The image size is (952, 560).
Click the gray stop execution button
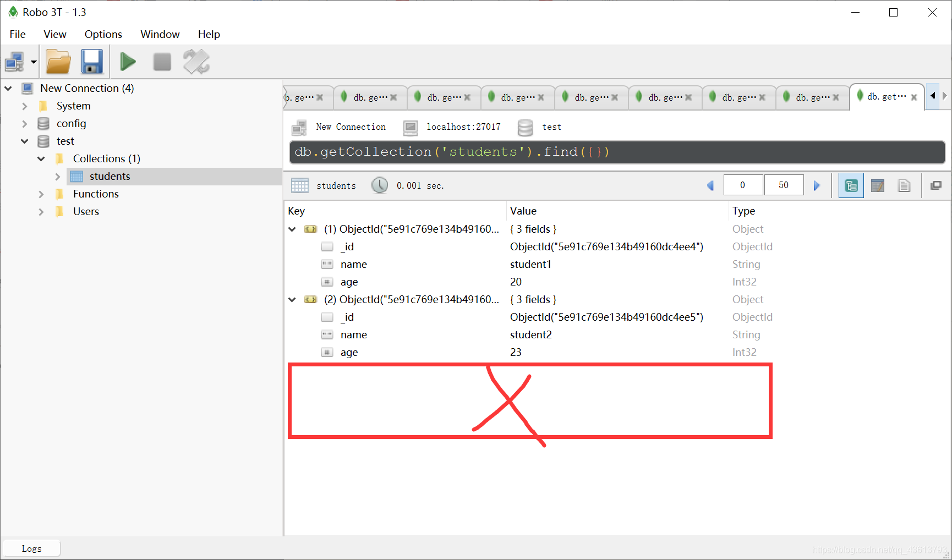162,62
